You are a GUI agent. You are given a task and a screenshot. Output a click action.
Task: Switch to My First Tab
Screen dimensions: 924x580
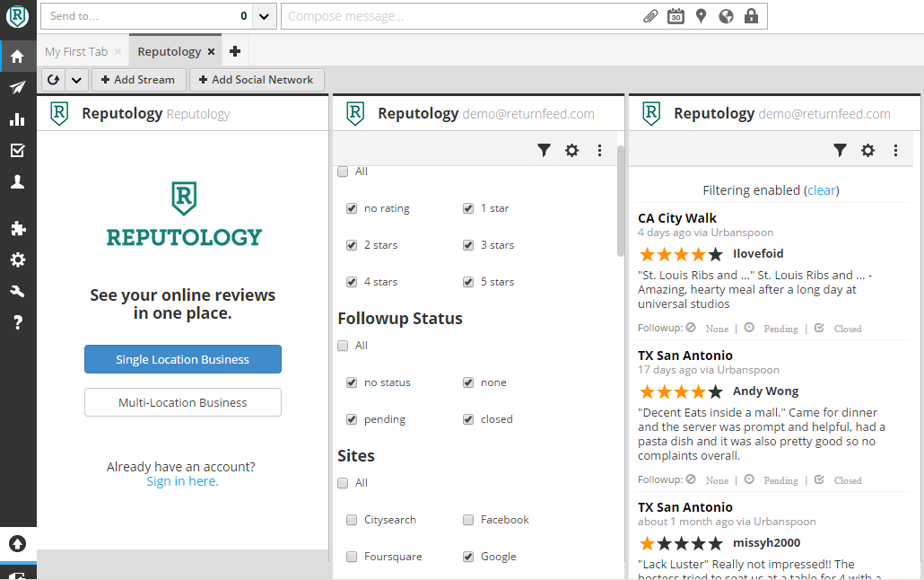76,52
